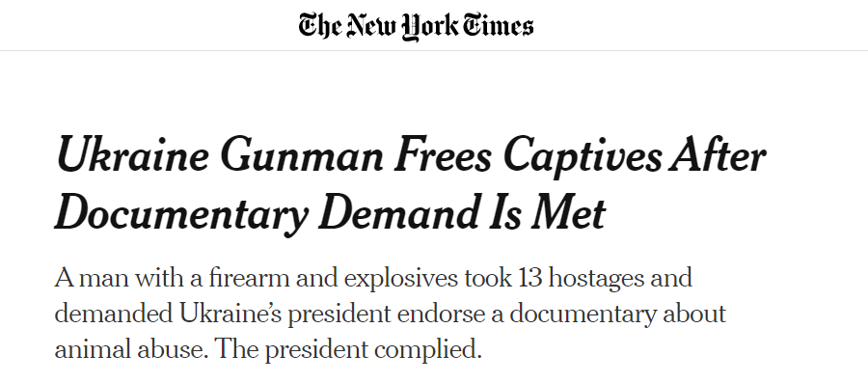Screen dimensions: 868x383
Task: Click the word "Times" in the masthead logo
Action: click(x=498, y=25)
